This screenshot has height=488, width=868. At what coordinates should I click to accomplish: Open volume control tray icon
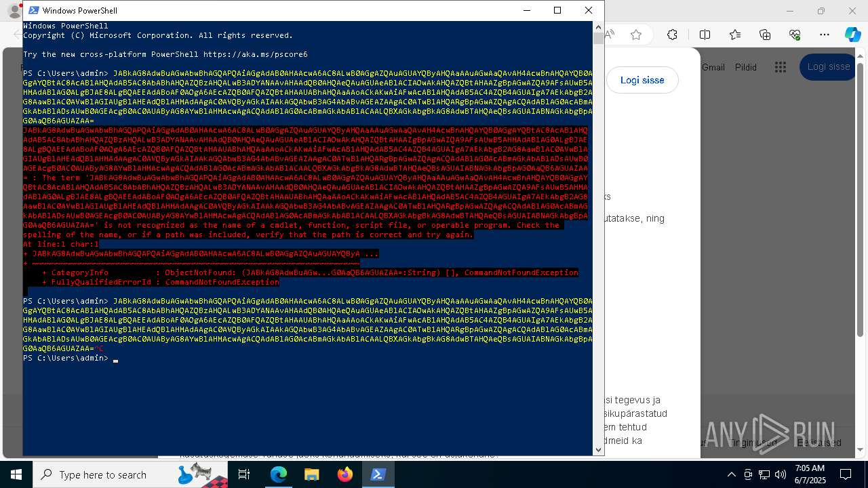[781, 474]
